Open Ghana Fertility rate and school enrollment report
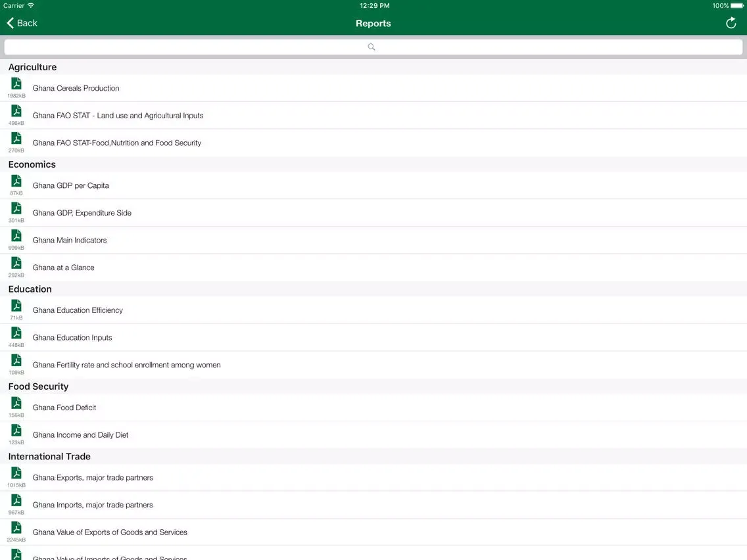The width and height of the screenshot is (747, 560). [373, 365]
